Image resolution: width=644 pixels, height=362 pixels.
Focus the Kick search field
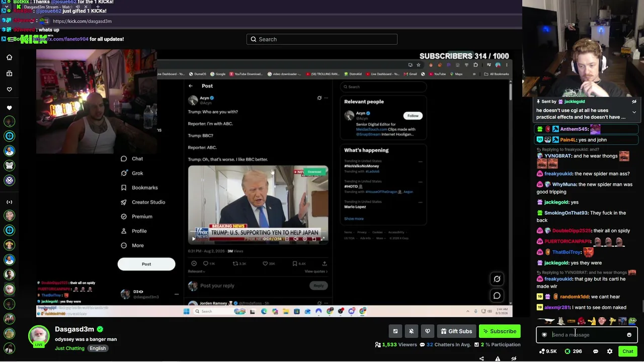click(322, 39)
